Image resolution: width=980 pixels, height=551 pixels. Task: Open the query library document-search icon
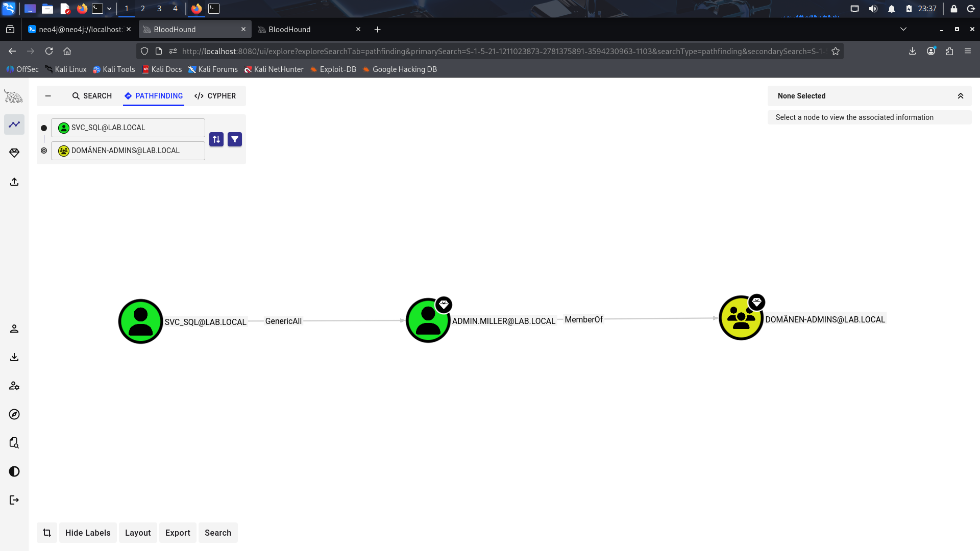point(14,443)
